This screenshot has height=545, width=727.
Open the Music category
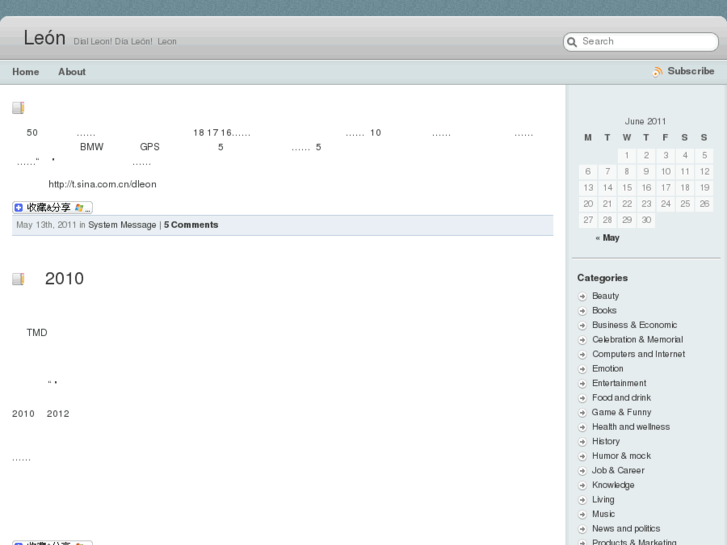coord(603,514)
